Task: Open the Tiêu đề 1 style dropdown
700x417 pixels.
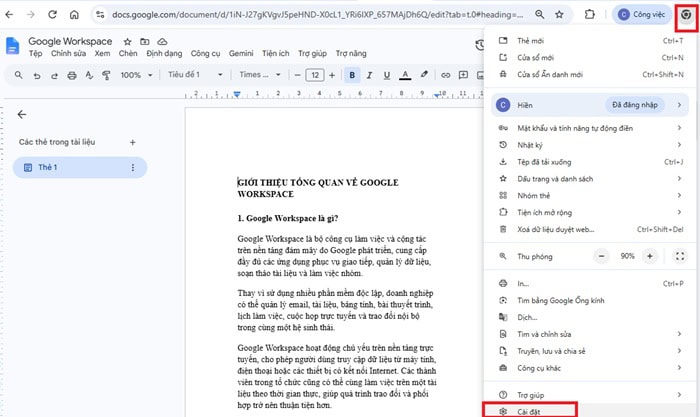Action: click(x=195, y=75)
